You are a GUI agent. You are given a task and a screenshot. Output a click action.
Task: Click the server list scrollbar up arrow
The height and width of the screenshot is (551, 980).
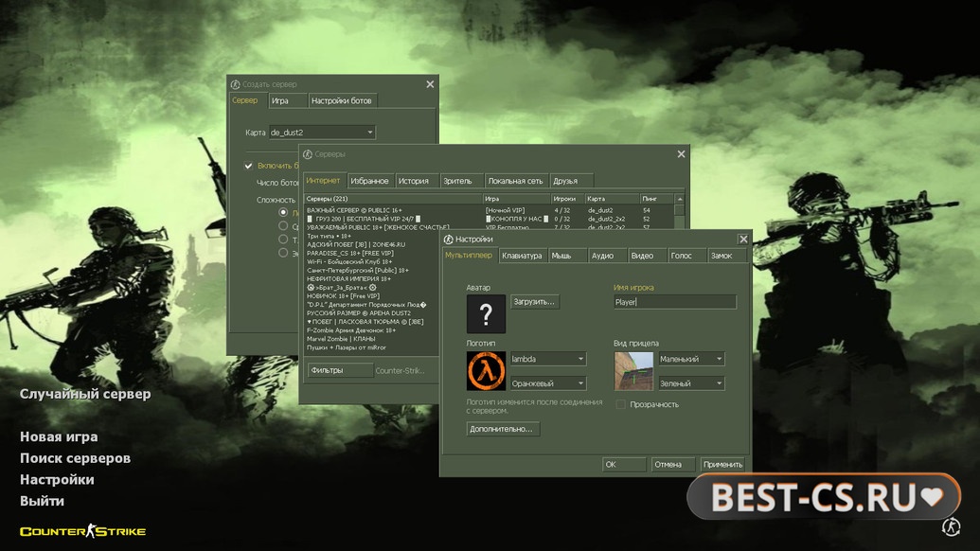[680, 199]
